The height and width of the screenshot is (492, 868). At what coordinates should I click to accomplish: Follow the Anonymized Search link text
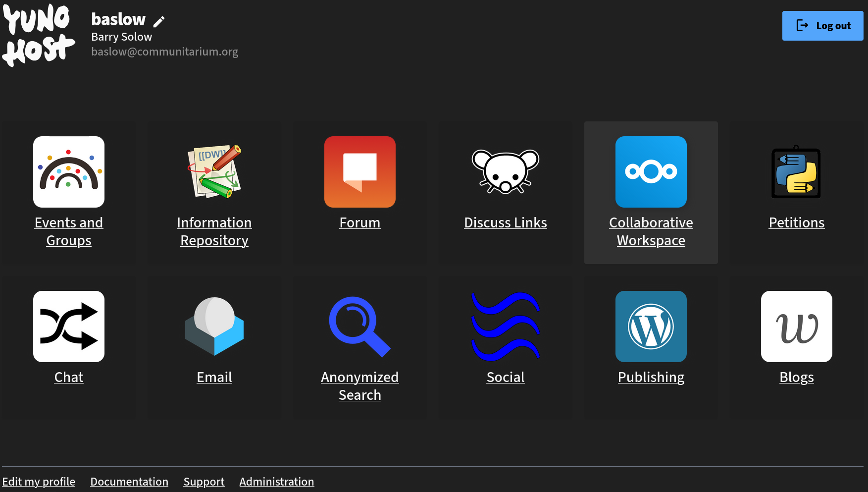point(360,386)
